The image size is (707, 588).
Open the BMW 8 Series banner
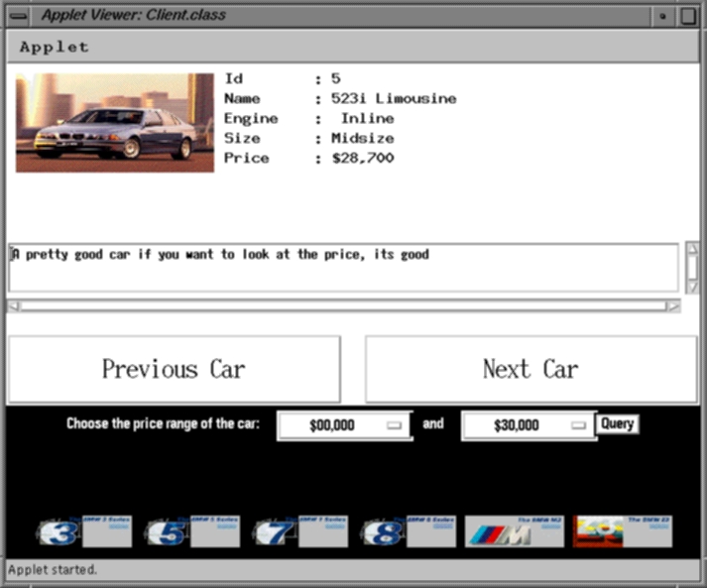tap(409, 531)
